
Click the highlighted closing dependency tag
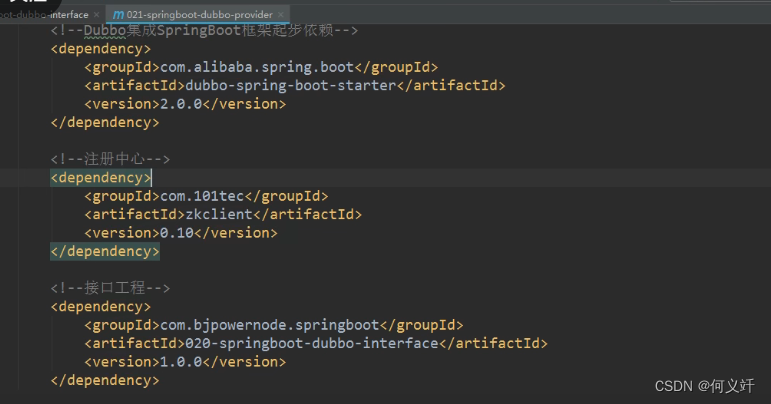(x=105, y=251)
